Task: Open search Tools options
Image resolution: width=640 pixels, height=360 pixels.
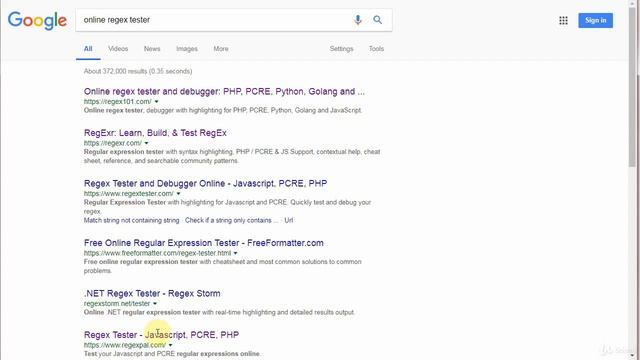Action: point(376,49)
